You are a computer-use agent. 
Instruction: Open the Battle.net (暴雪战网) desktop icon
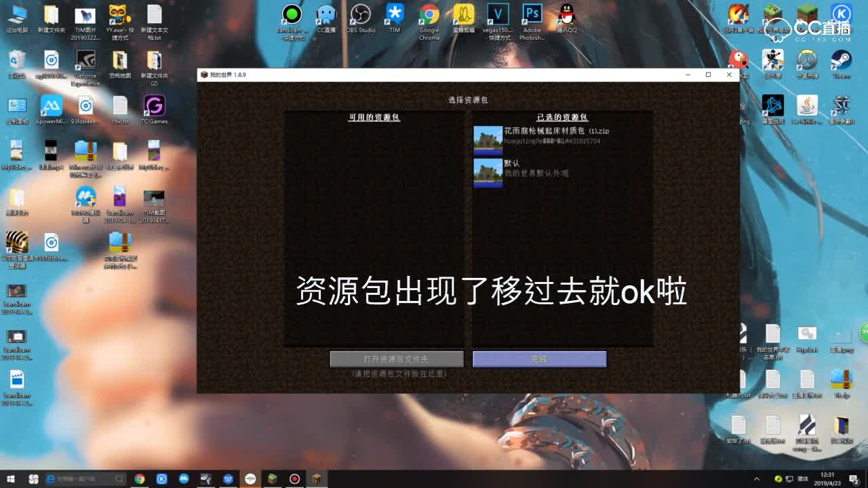click(x=772, y=110)
